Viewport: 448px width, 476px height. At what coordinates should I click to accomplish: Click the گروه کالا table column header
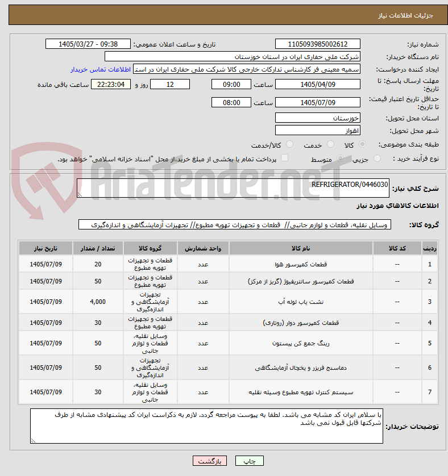150,248
